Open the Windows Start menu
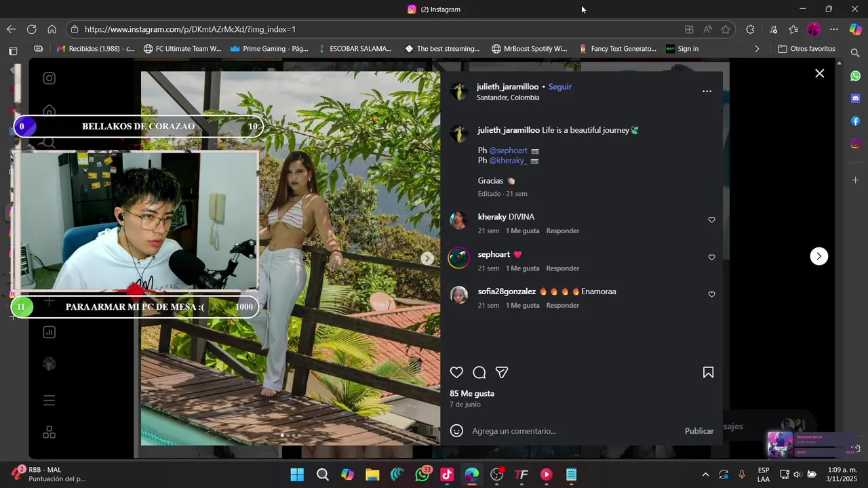868x488 pixels. [x=297, y=474]
